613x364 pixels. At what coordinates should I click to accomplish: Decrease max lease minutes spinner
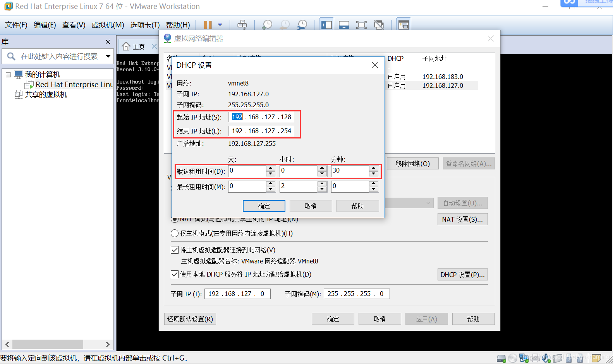(x=373, y=189)
